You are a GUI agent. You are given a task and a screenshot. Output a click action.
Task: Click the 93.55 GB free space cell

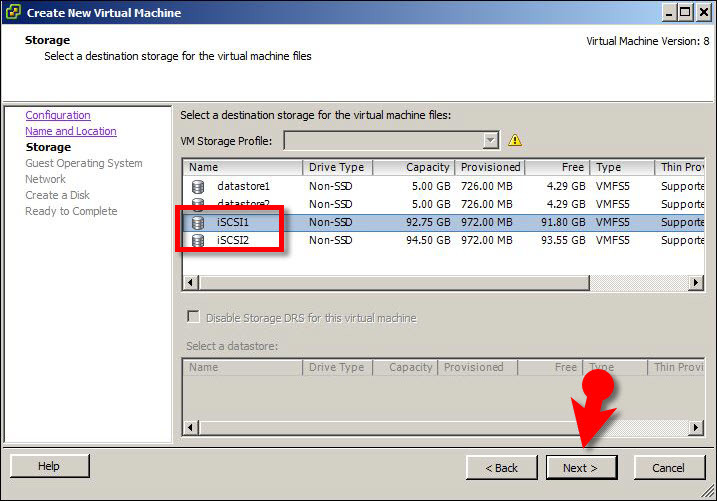tap(563, 240)
